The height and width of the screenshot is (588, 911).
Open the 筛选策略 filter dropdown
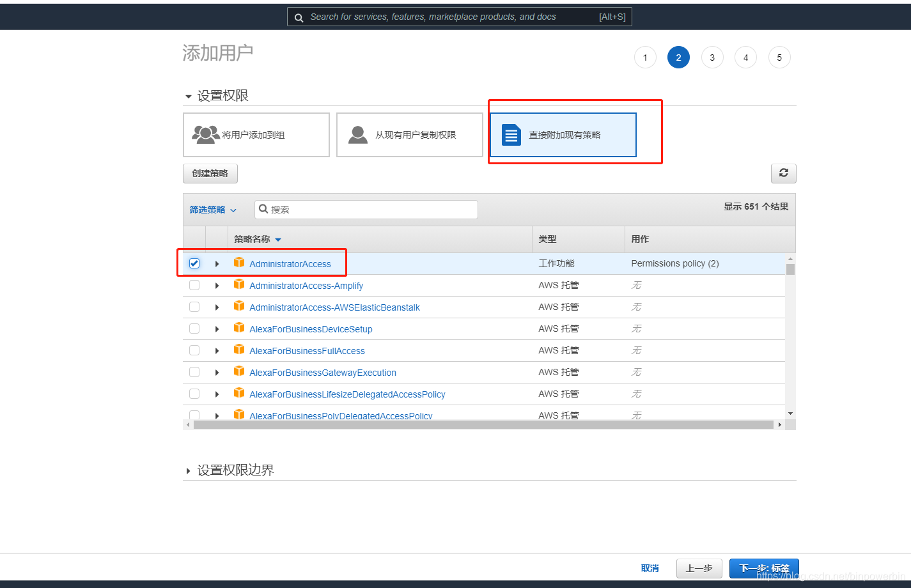coord(212,209)
